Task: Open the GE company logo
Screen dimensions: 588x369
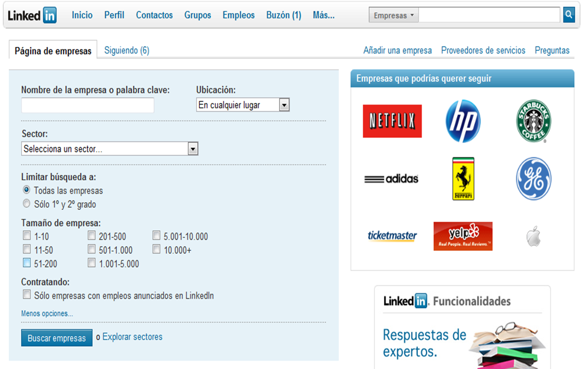Action: [x=533, y=179]
